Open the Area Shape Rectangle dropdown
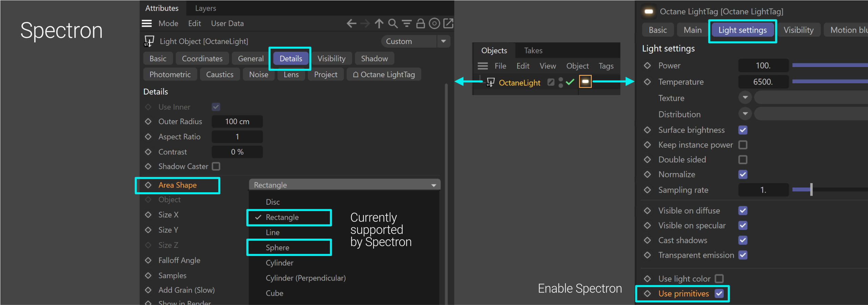 click(x=344, y=185)
